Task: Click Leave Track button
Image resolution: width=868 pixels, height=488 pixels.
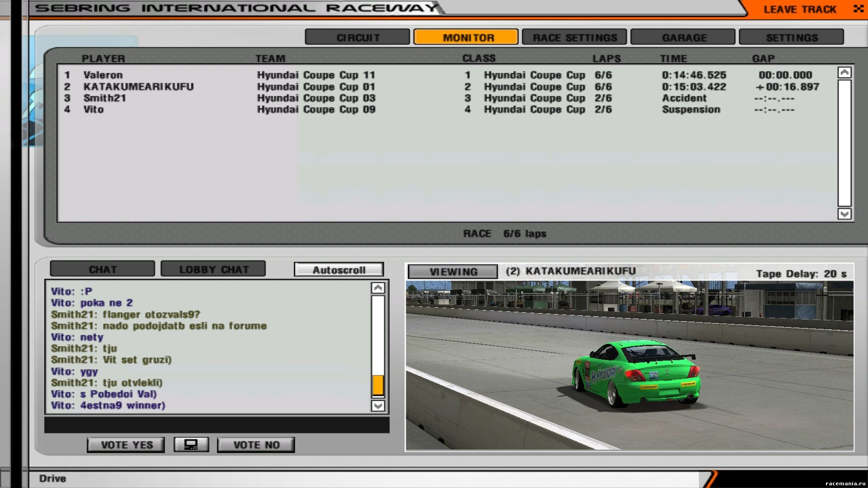Action: [799, 9]
